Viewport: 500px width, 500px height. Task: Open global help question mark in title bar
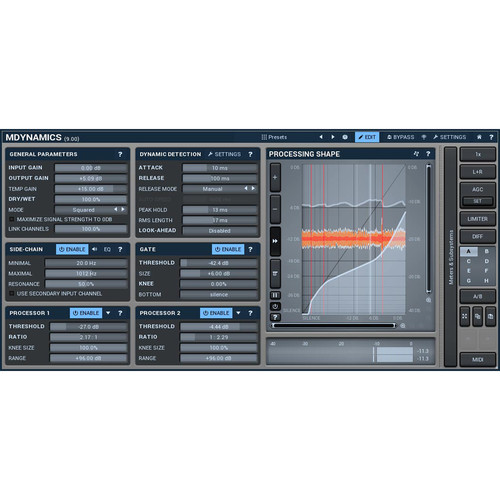point(491,137)
